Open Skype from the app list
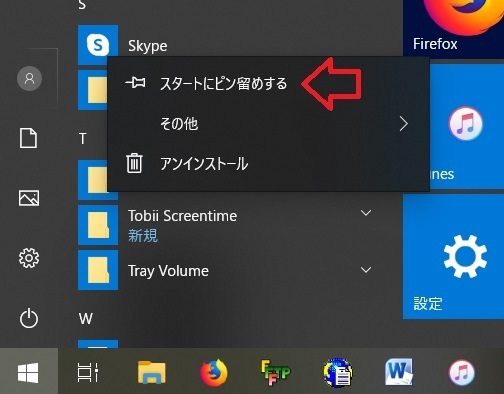 click(x=147, y=46)
